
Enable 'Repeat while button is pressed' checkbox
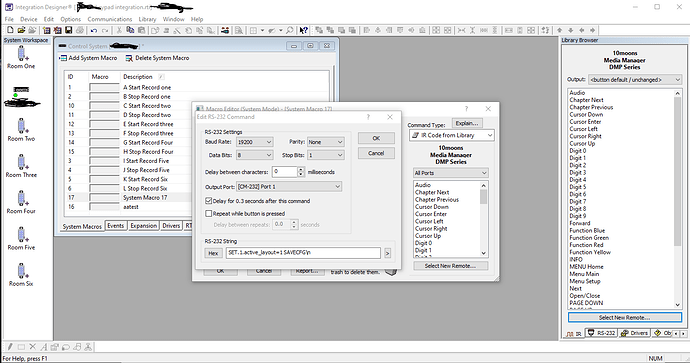[209, 213]
